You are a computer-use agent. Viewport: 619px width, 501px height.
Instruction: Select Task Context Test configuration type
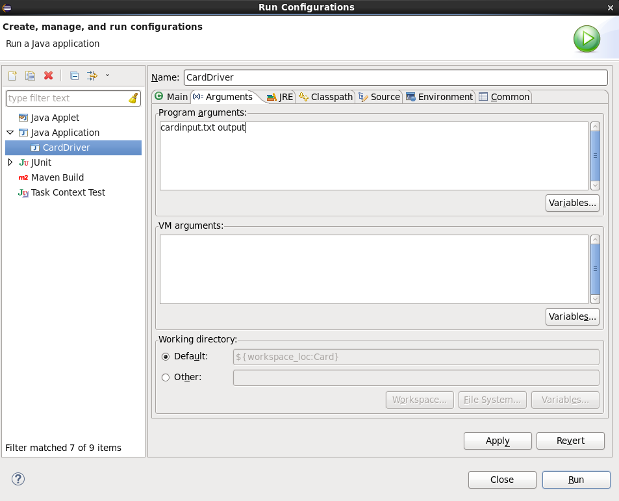(68, 193)
